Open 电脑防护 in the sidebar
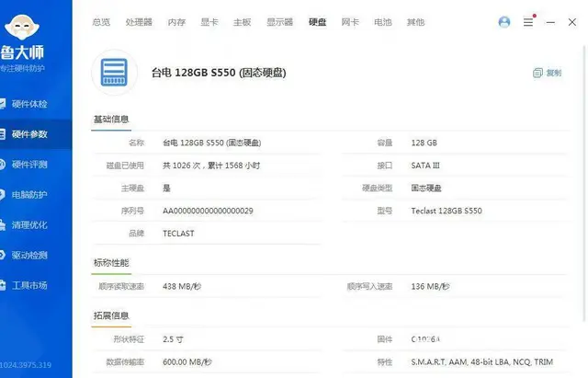Image resolution: width=588 pixels, height=378 pixels. coord(29,195)
